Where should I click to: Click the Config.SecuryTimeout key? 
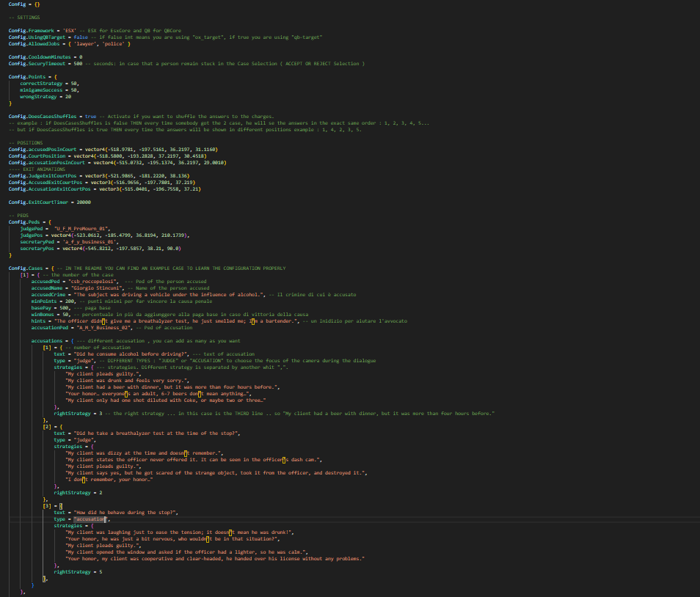(x=37, y=63)
